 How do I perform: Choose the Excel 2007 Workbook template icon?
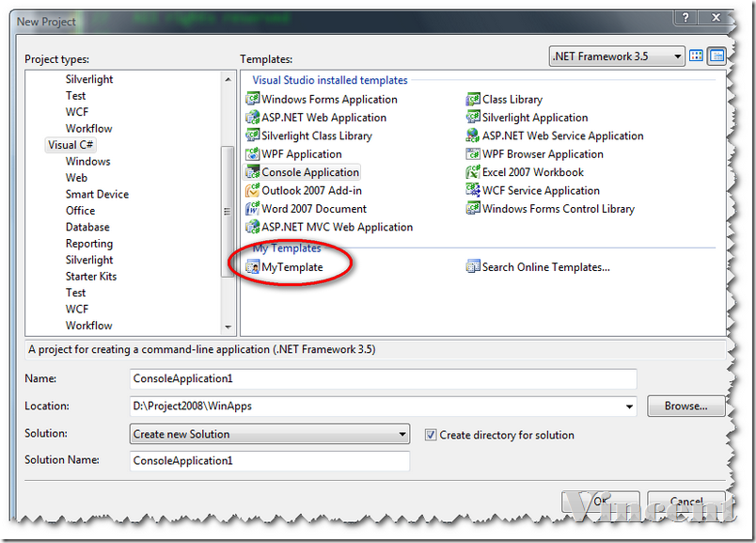point(474,172)
